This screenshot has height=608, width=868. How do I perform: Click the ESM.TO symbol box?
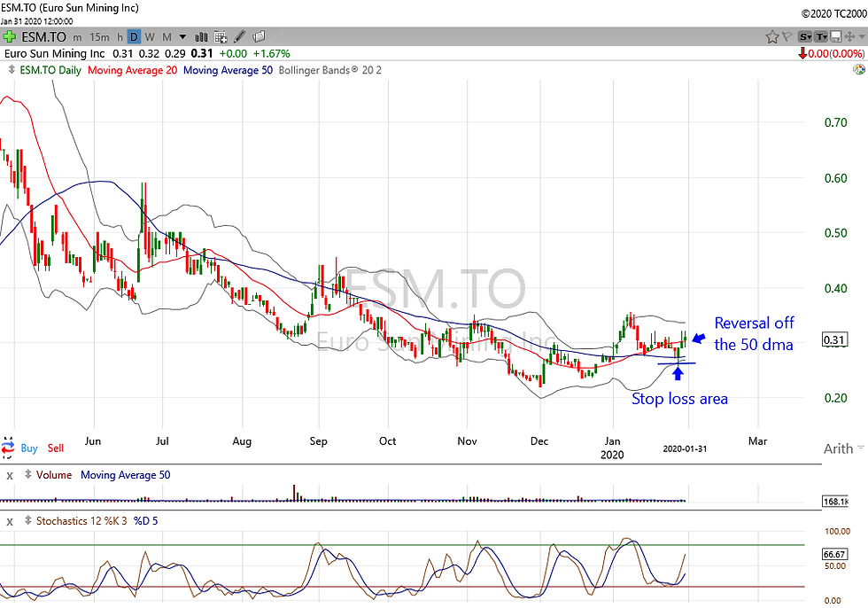tap(43, 37)
